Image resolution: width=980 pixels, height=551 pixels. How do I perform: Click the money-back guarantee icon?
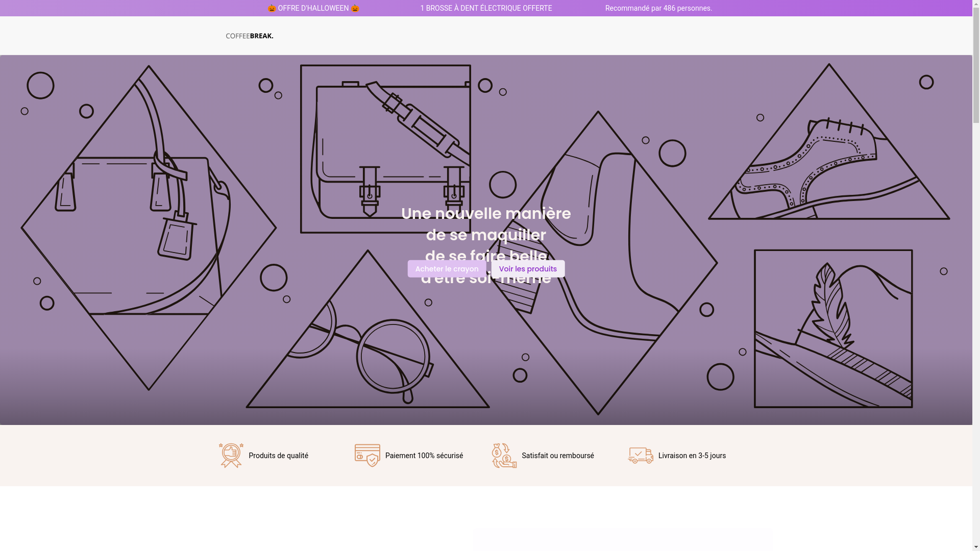pos(504,455)
